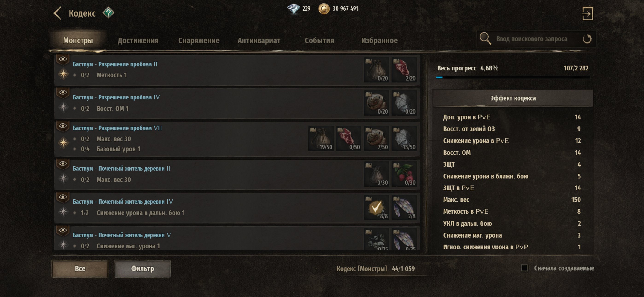Click the exit door icon
This screenshot has height=297, width=644.
[x=587, y=14]
